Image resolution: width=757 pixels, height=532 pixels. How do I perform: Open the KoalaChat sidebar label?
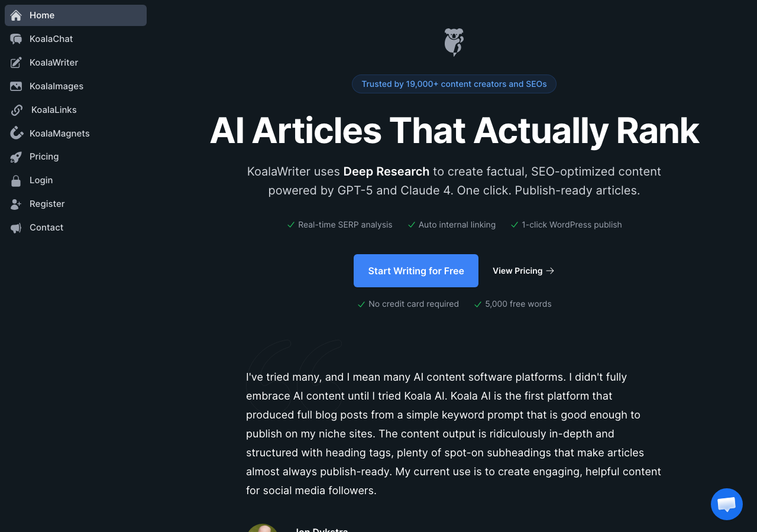point(51,39)
